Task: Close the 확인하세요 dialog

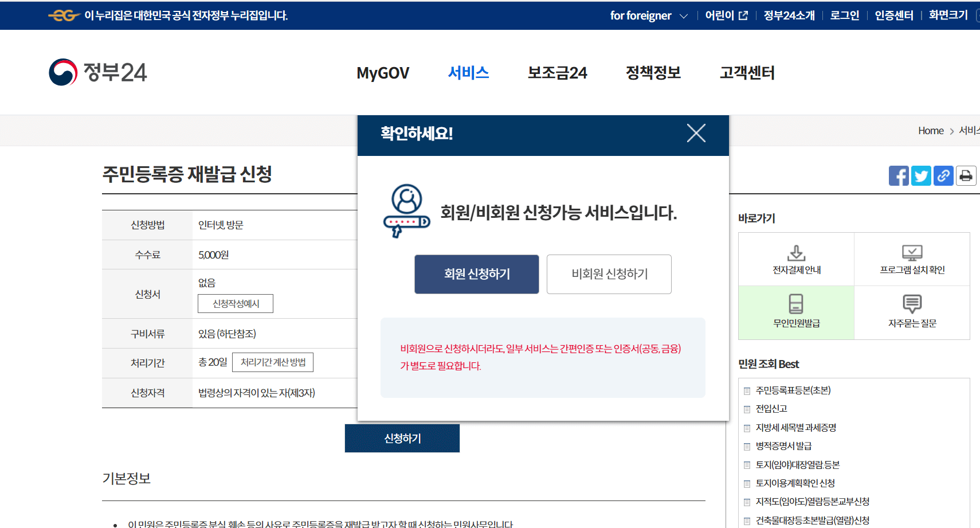Action: point(696,133)
